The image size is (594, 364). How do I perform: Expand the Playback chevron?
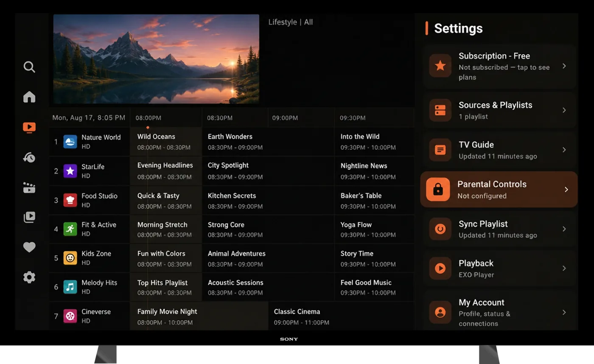pos(564,268)
